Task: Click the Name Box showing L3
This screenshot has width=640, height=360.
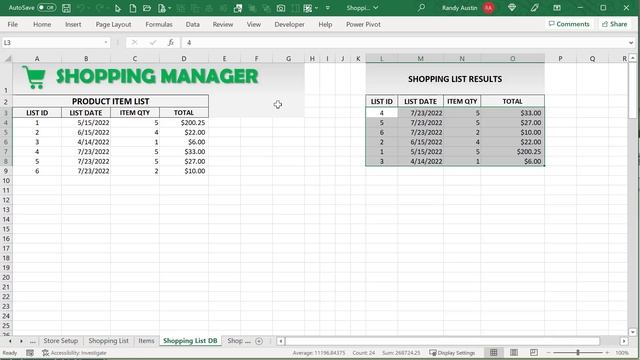Action: (52, 42)
